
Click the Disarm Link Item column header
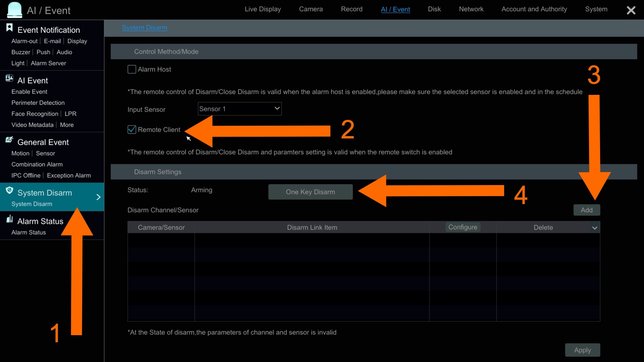pyautogui.click(x=312, y=228)
